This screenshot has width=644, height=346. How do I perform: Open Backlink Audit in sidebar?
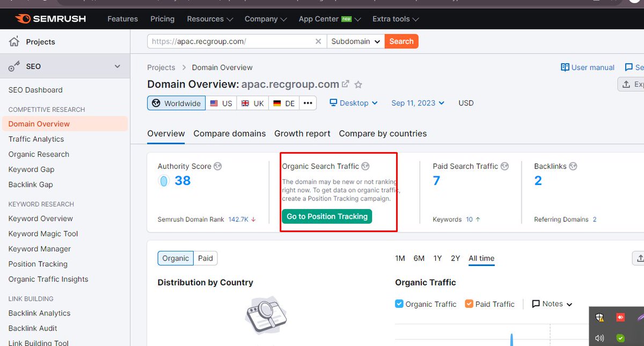(x=33, y=328)
